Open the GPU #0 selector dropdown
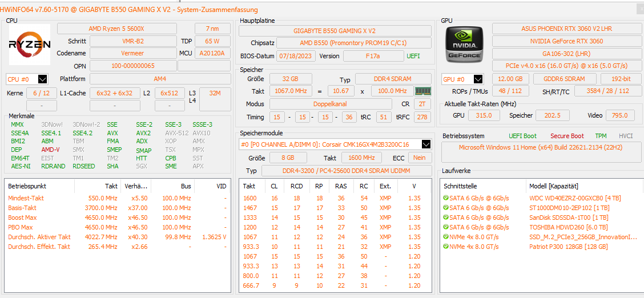This screenshot has height=298, width=644. tap(478, 79)
